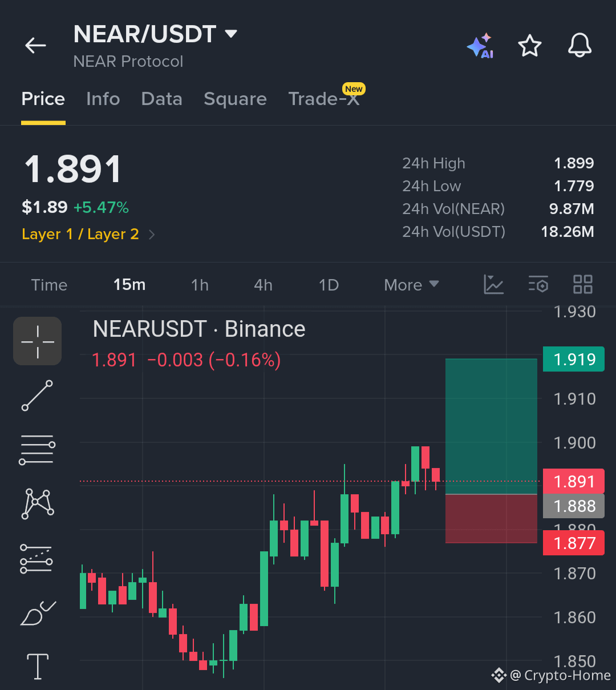Viewport: 616px width, 690px height.
Task: Click the +5.47% change percentage
Action: tap(101, 207)
